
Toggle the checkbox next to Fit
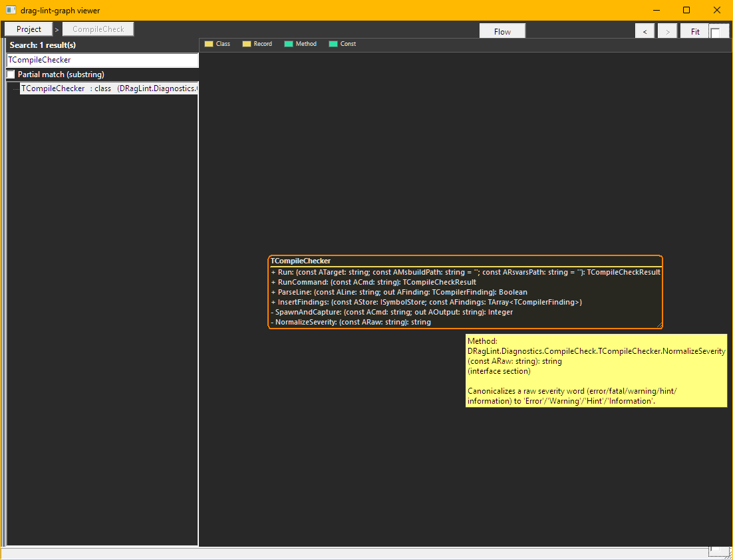(x=715, y=32)
